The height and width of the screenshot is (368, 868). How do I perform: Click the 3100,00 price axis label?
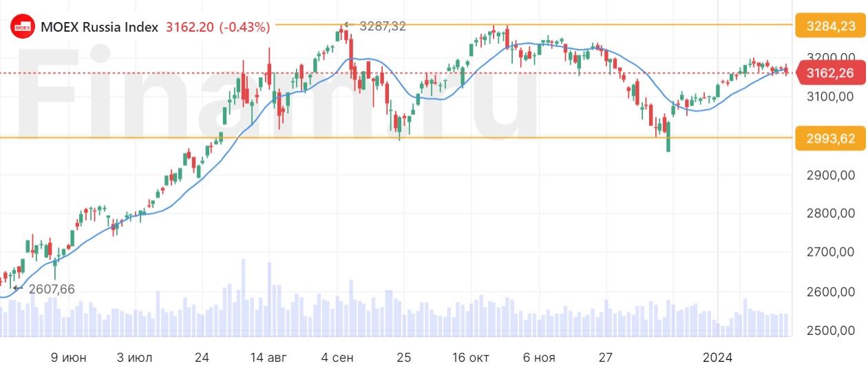[832, 97]
